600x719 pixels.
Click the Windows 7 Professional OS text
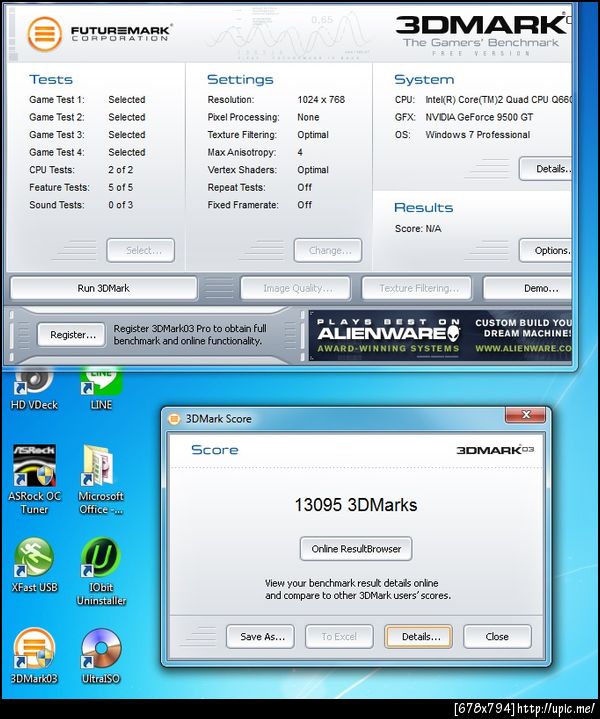[478, 134]
